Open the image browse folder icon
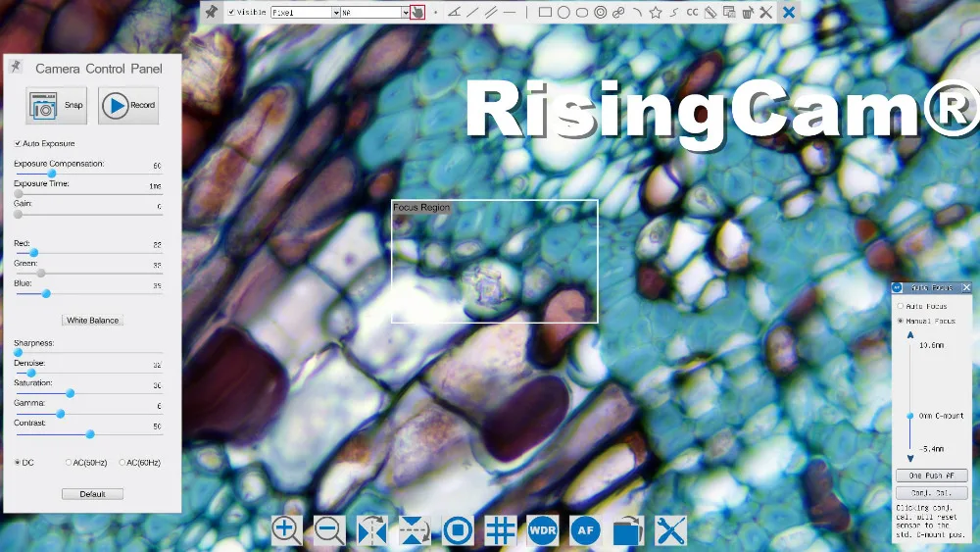Screen dimensions: 980x552 click(x=628, y=530)
